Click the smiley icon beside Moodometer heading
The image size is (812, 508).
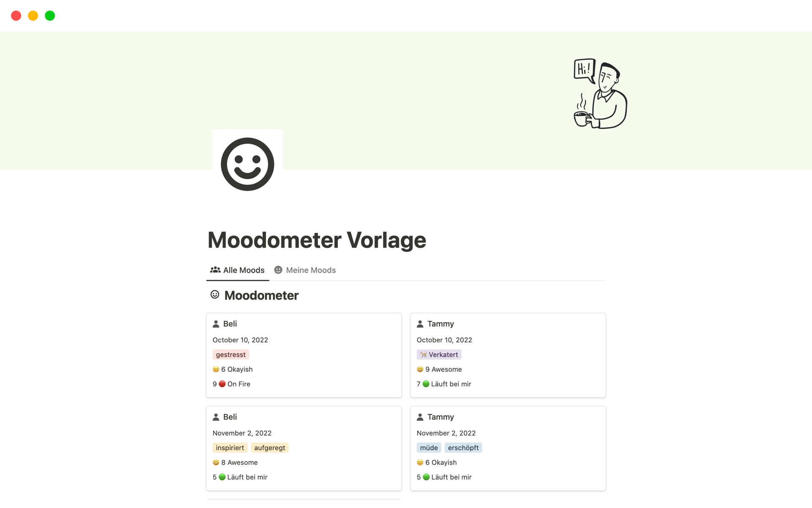[215, 295]
